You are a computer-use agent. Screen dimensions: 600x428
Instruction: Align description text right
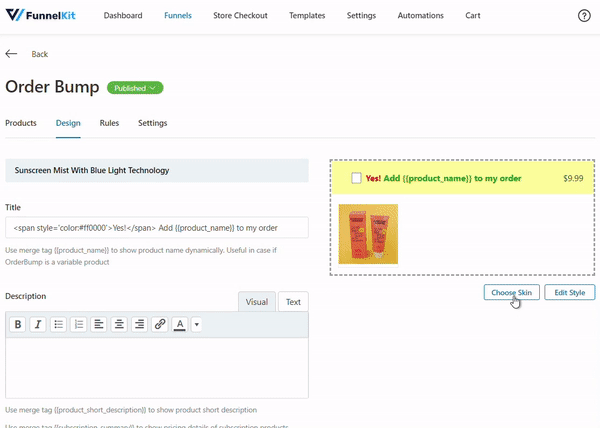(x=139, y=324)
